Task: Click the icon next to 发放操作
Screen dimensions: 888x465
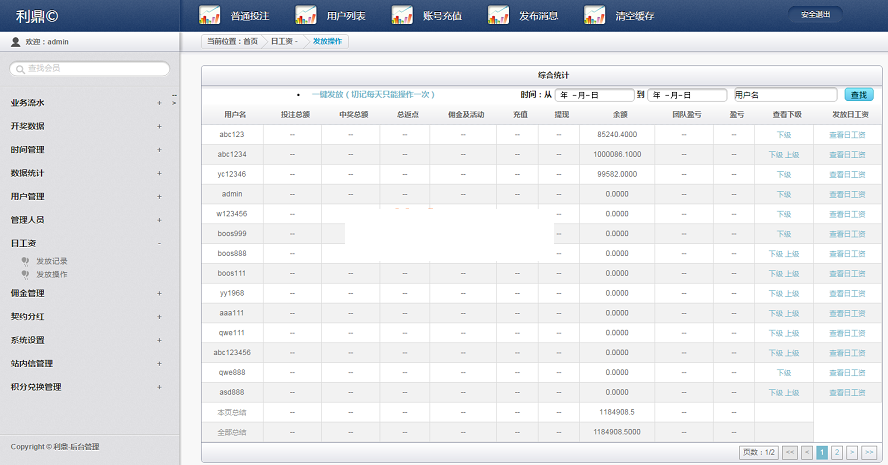Action: click(25, 273)
